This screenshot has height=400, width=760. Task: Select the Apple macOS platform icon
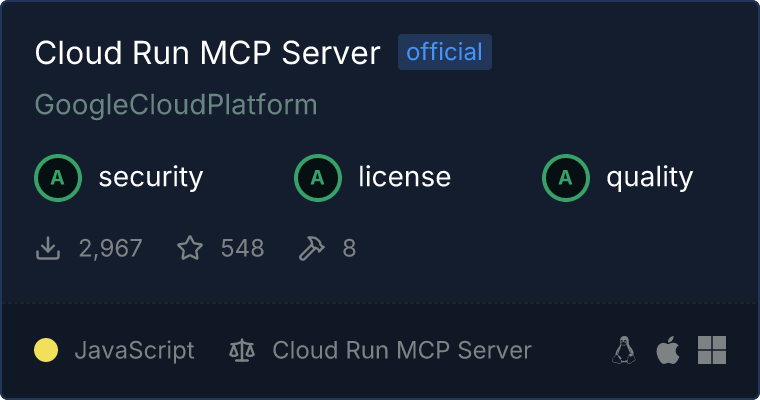[667, 350]
